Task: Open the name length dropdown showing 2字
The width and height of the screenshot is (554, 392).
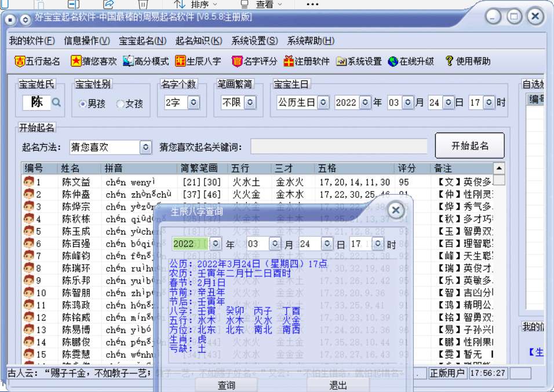Action: [194, 103]
